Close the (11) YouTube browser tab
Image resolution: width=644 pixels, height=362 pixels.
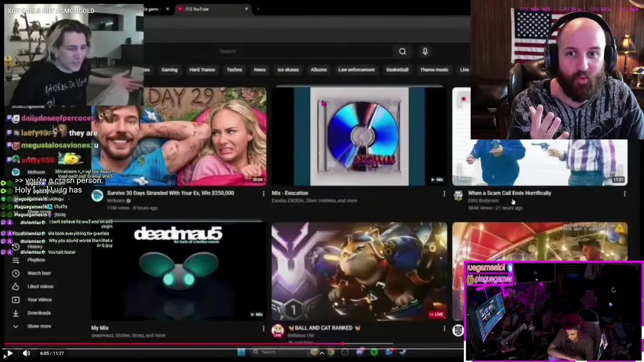point(247,9)
